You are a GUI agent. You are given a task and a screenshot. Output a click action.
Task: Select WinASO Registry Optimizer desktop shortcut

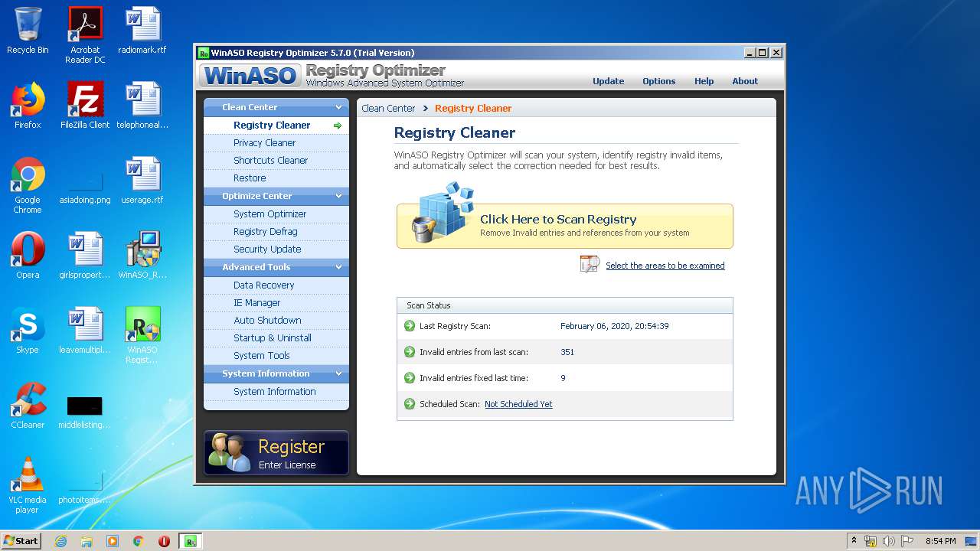pyautogui.click(x=142, y=335)
